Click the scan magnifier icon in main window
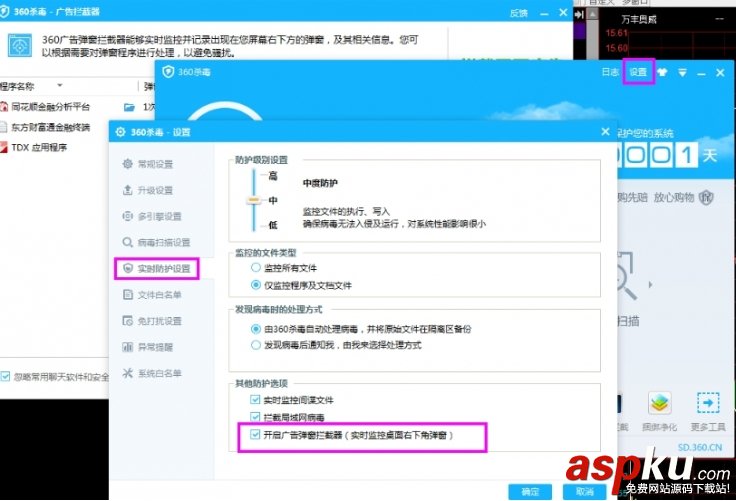Screen dimensions: 736x501 point(626,275)
